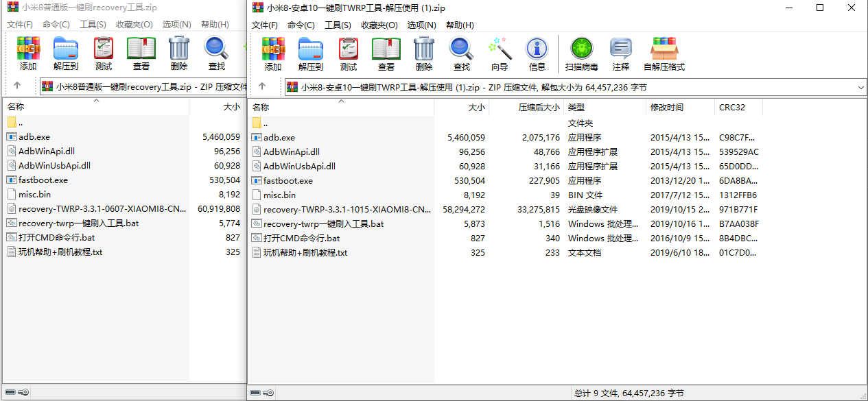
Task: Click View icon in back-left window
Action: 141,54
